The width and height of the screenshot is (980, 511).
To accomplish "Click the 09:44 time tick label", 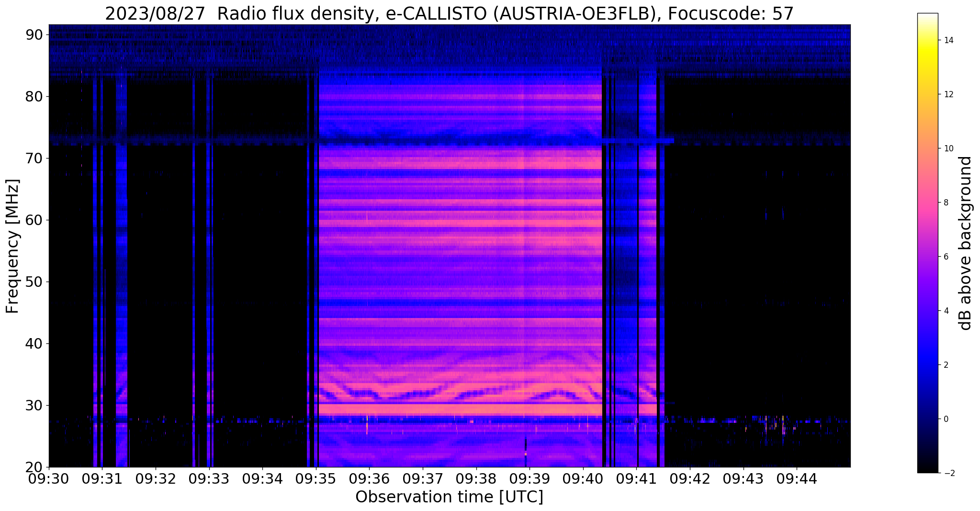I will coord(797,479).
